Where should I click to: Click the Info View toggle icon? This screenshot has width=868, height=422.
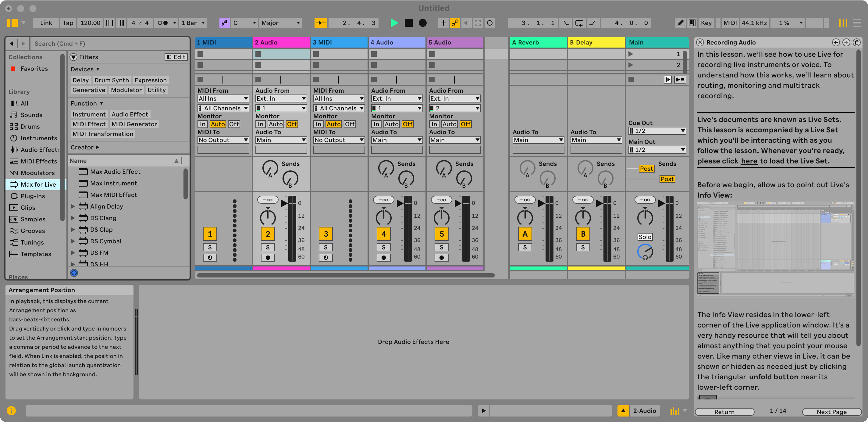click(11, 410)
